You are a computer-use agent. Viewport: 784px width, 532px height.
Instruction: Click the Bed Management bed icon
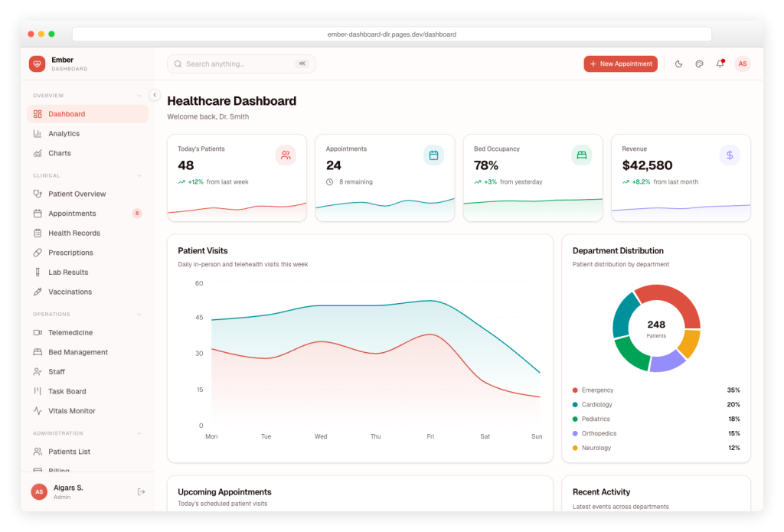click(38, 352)
